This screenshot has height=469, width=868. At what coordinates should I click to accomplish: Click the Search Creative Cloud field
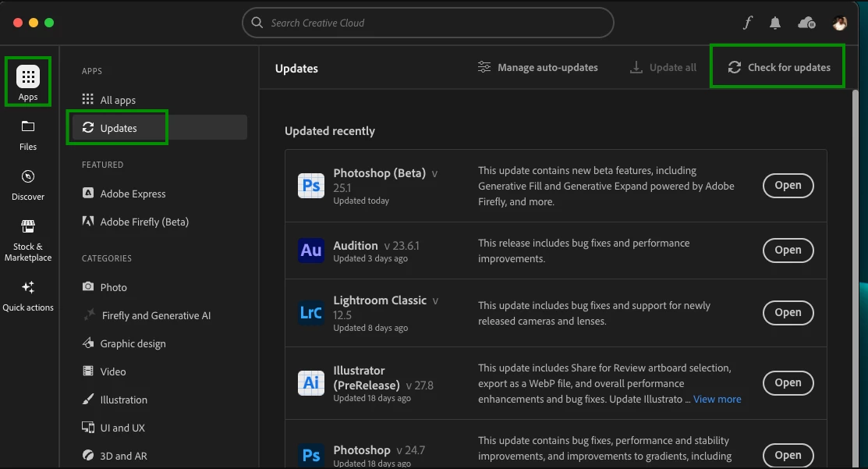[x=428, y=23]
